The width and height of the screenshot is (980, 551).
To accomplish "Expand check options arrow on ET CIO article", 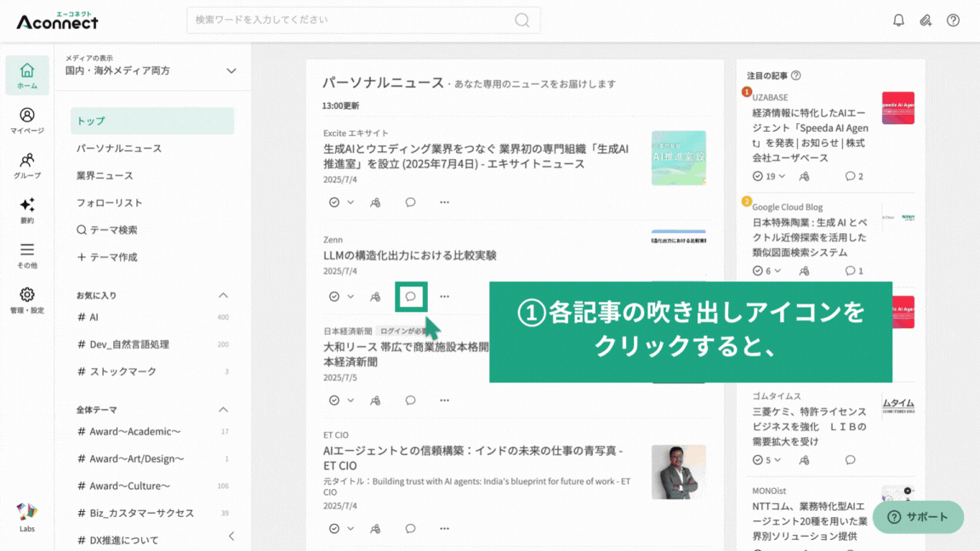I will pyautogui.click(x=350, y=529).
